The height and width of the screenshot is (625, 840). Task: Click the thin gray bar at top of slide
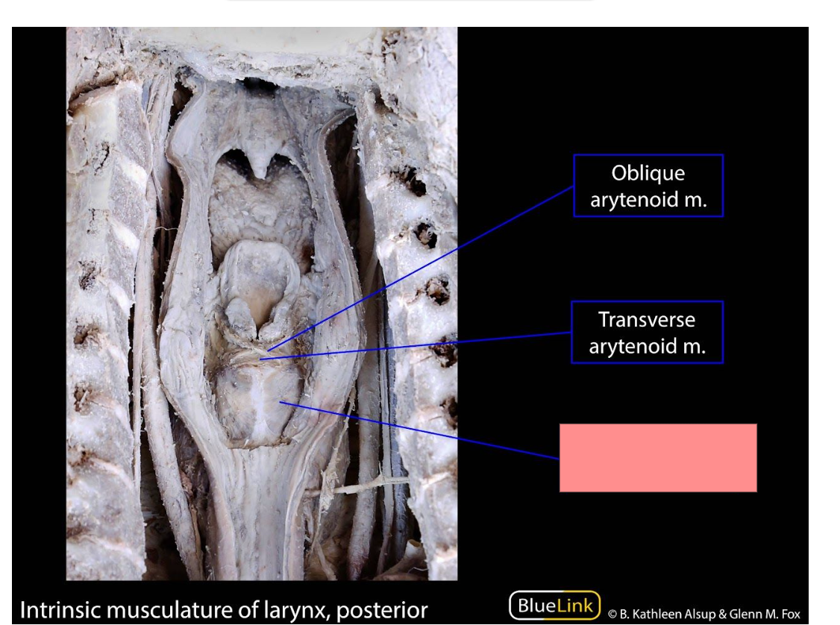tap(410, 1)
